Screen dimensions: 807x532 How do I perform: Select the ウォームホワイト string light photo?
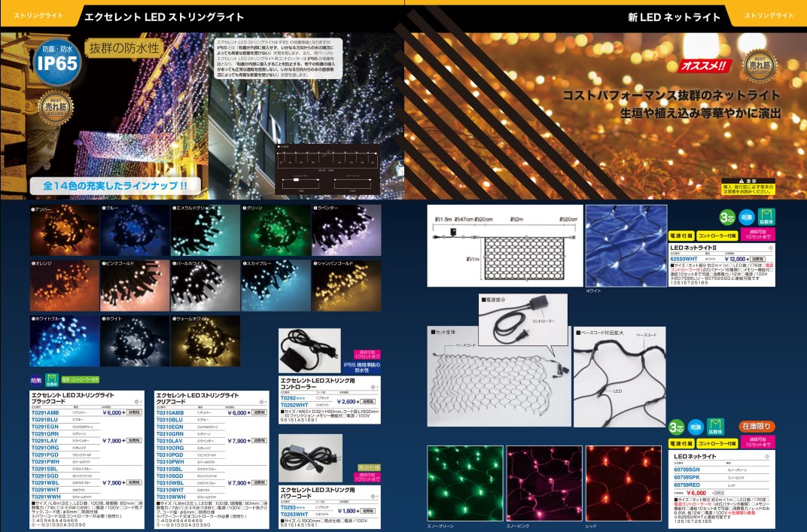pos(206,341)
